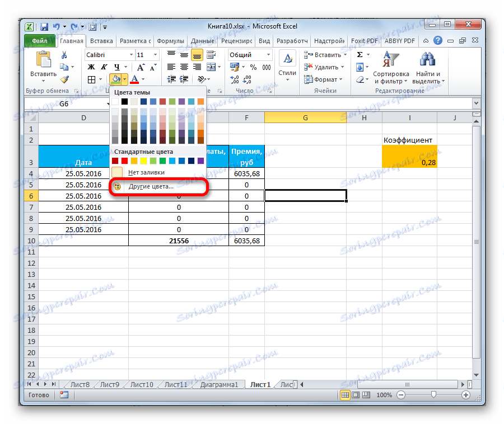Image resolution: width=504 pixels, height=424 pixels.
Task: Toggle Bottom Align highlighted button
Action: click(x=197, y=55)
